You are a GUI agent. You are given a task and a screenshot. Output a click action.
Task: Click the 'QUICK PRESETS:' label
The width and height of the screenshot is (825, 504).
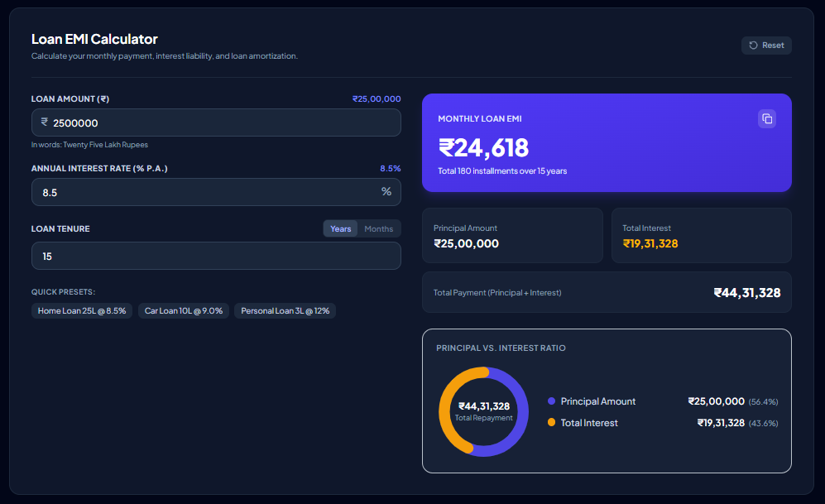click(63, 292)
